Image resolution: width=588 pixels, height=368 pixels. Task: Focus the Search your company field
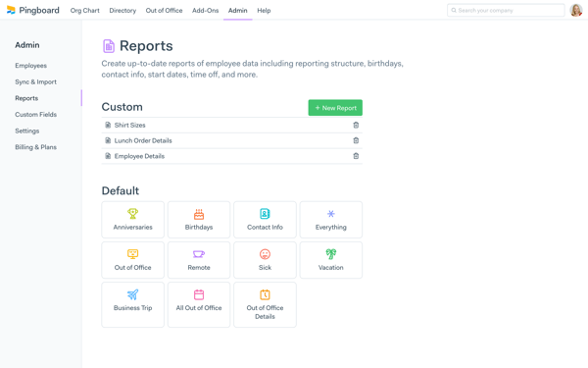point(506,10)
